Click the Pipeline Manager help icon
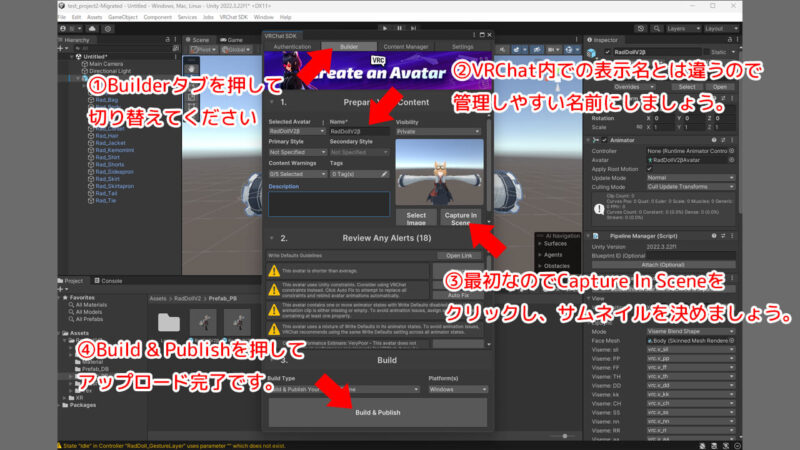Screen dimensions: 800x450 pyautogui.click(x=714, y=236)
